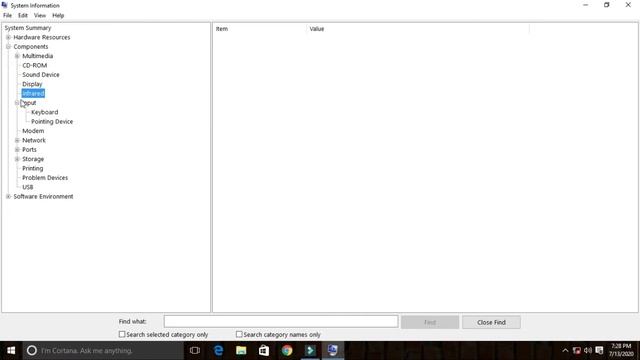
Task: Open the taskbar clock and date
Action: (621, 350)
